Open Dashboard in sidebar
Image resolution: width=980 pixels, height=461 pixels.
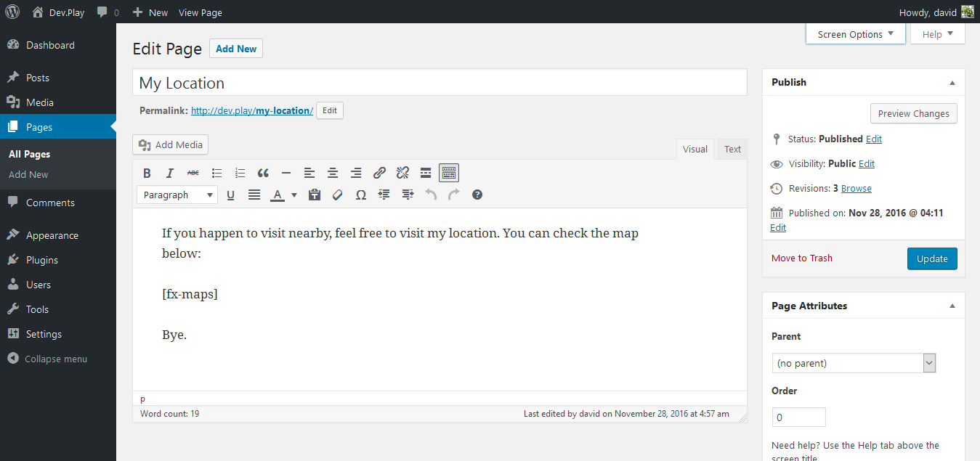pos(58,45)
